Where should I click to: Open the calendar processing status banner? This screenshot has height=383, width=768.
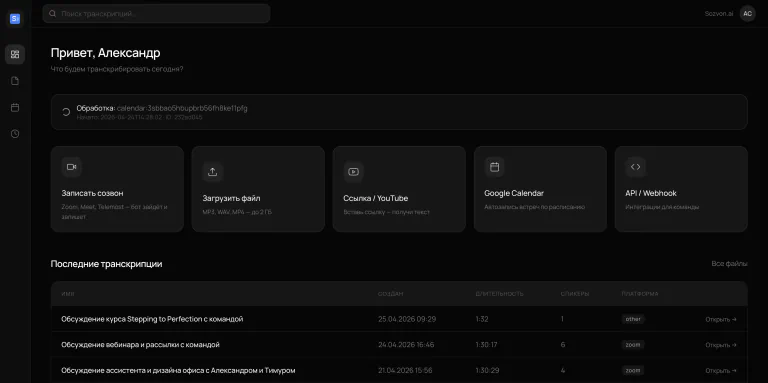[399, 112]
